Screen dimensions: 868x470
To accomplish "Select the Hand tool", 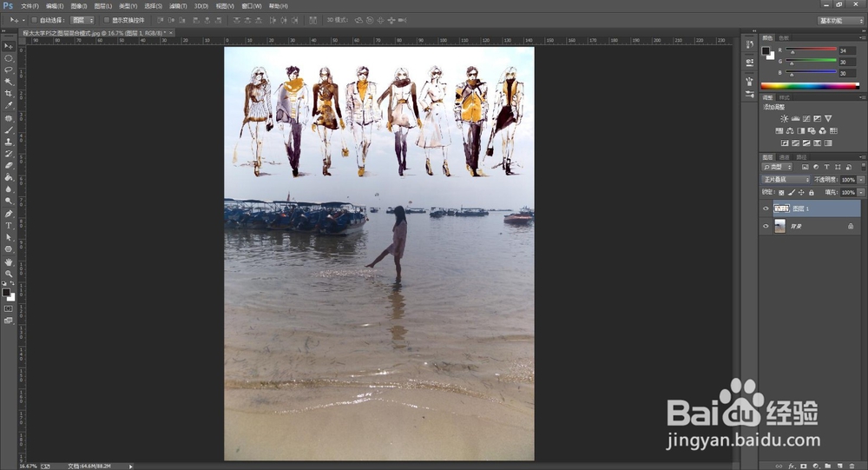I will (x=9, y=262).
